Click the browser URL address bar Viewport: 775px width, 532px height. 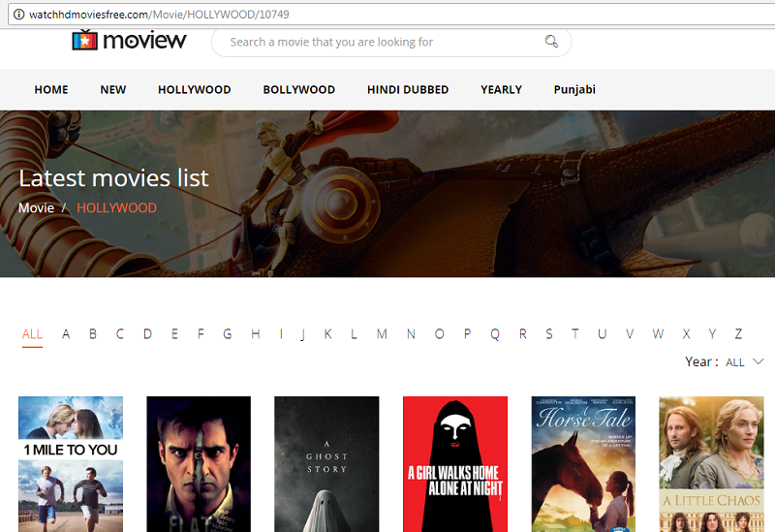coord(390,15)
